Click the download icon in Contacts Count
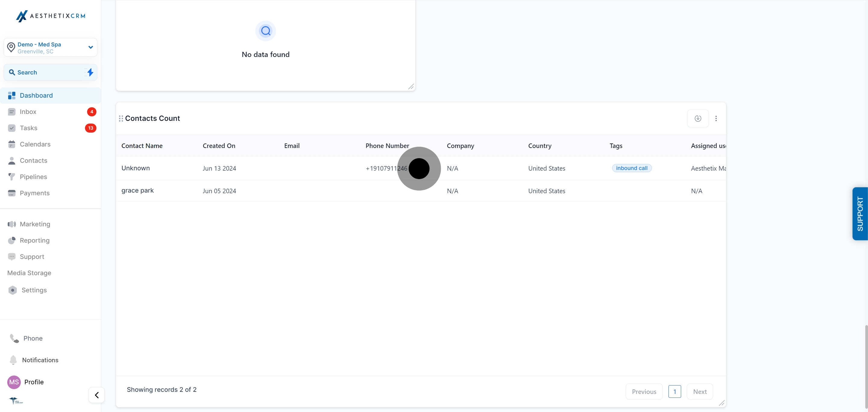The image size is (868, 412). point(697,118)
